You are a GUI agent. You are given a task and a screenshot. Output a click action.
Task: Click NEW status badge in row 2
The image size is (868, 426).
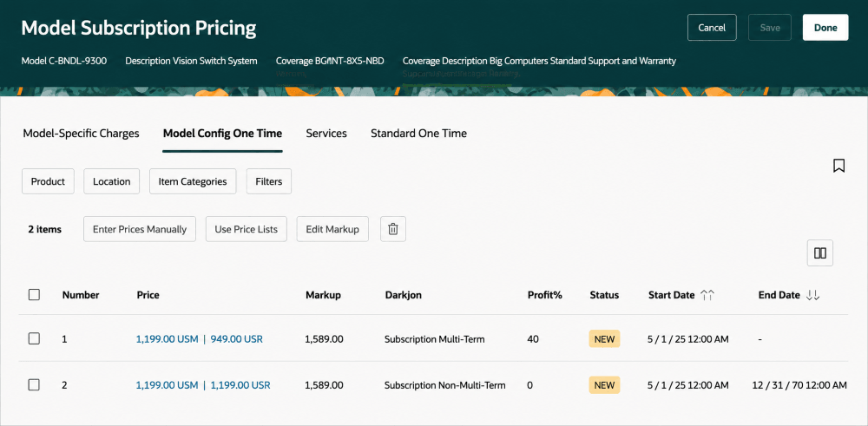click(604, 385)
